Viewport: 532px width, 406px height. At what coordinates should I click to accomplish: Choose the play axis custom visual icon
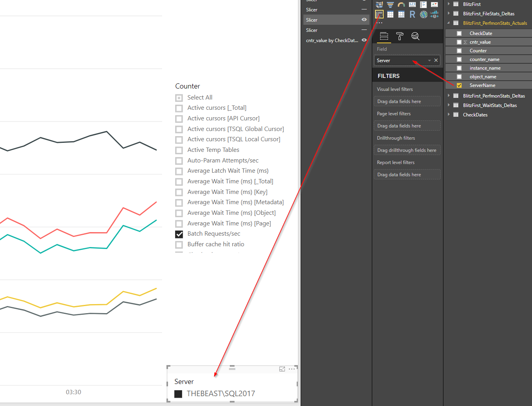434,15
